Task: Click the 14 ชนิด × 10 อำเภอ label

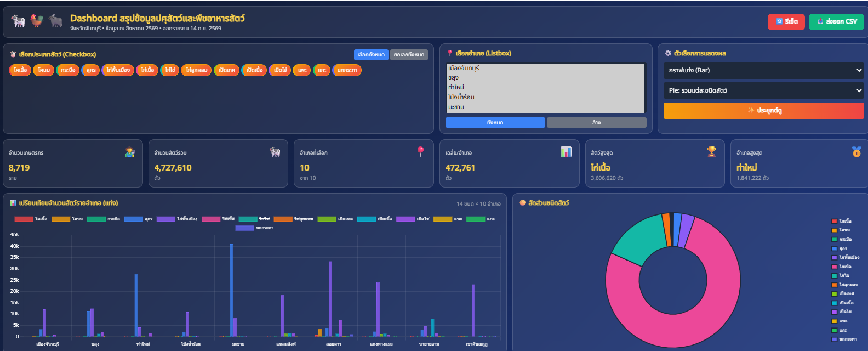Action: tap(478, 203)
